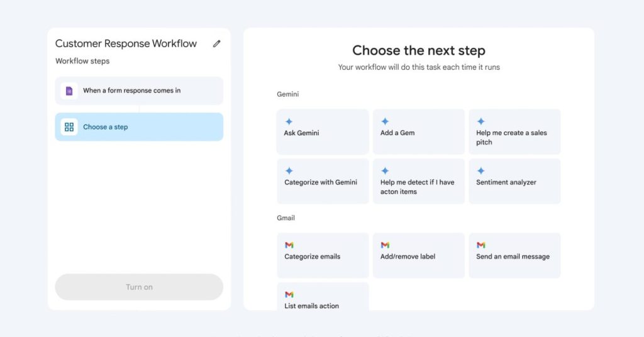Click the grid icon in Choose a step

tap(69, 127)
